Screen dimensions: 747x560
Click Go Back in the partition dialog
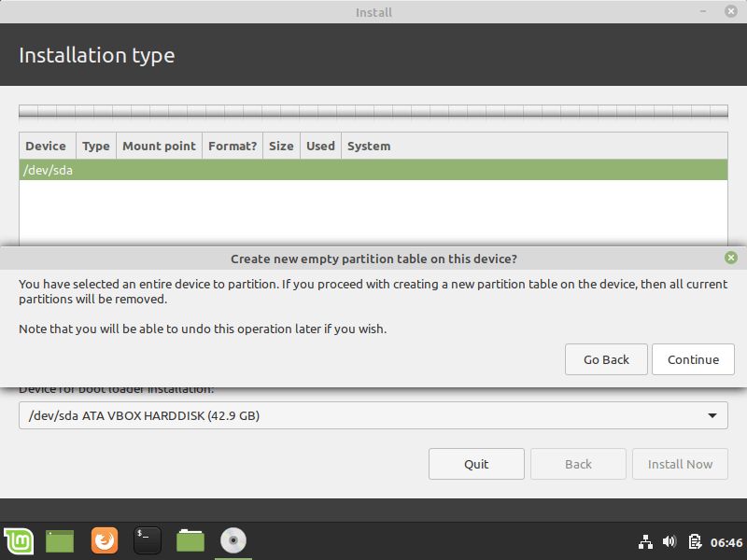(606, 359)
